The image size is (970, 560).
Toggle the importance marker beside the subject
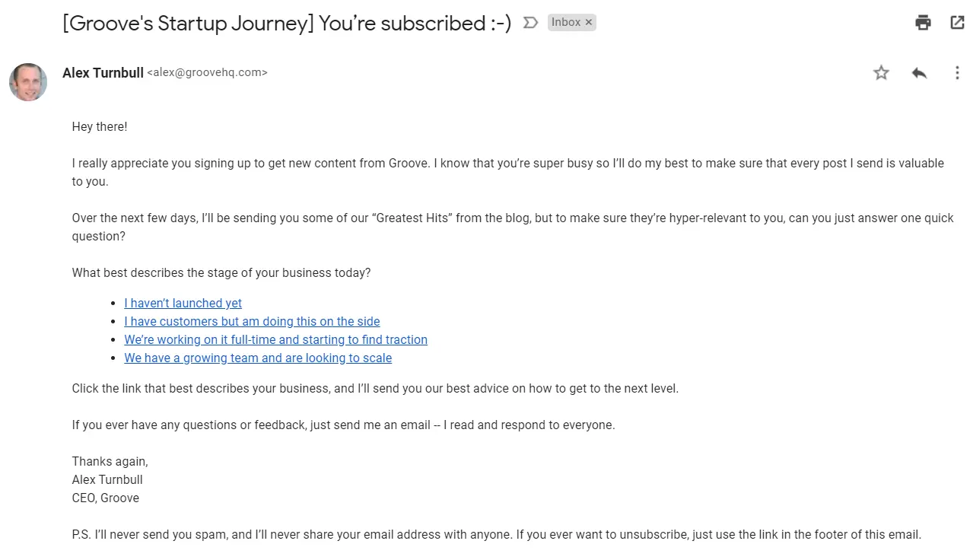point(530,23)
